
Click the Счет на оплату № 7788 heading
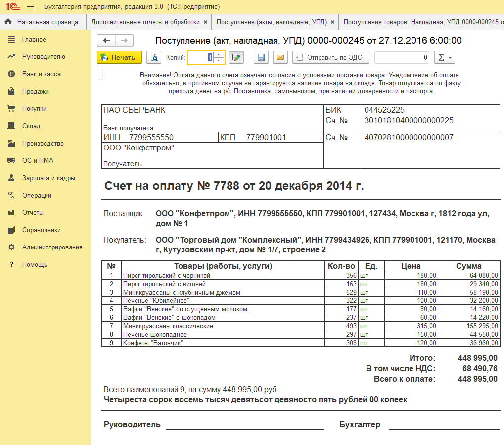point(234,186)
